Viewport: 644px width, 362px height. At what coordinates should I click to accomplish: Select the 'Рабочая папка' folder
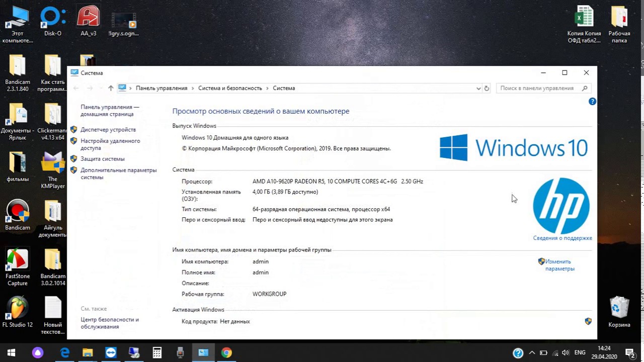[x=619, y=25]
